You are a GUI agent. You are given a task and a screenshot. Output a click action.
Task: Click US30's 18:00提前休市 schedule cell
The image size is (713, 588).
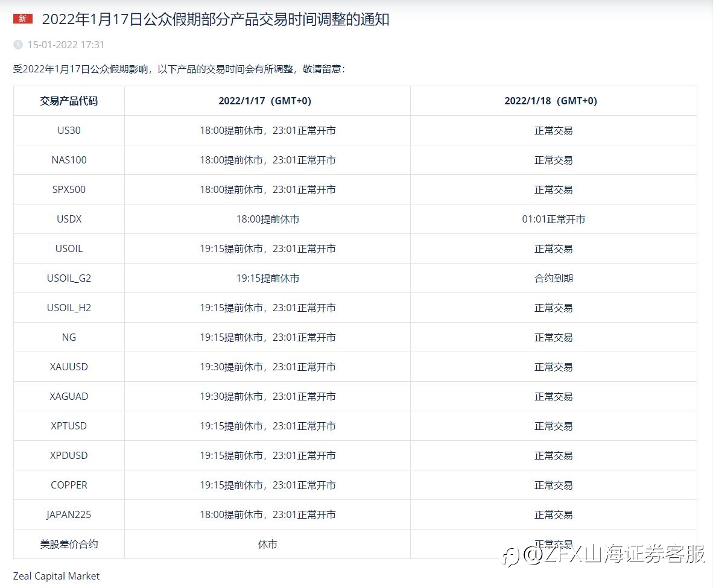click(268, 130)
